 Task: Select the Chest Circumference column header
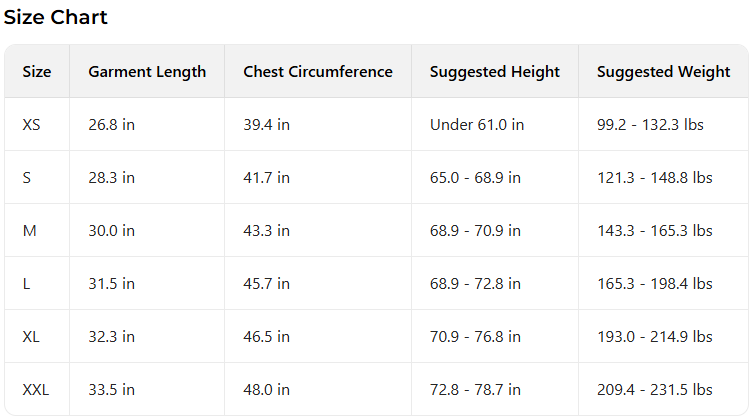tap(318, 72)
